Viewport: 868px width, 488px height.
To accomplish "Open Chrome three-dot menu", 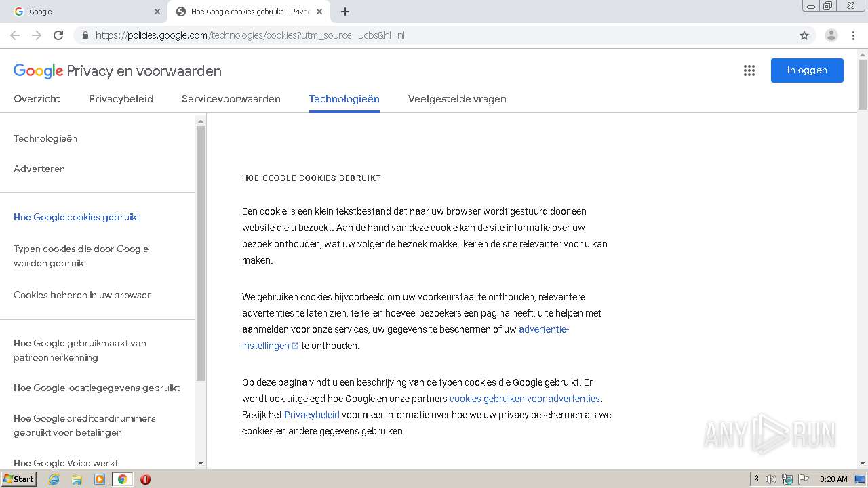I will 853,35.
